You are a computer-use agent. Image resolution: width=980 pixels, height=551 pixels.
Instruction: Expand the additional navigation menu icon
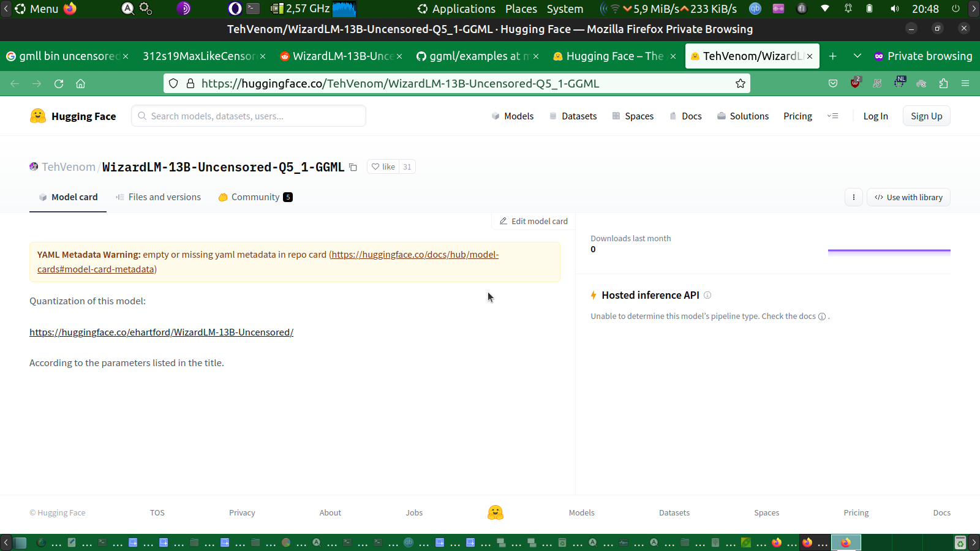coord(832,116)
